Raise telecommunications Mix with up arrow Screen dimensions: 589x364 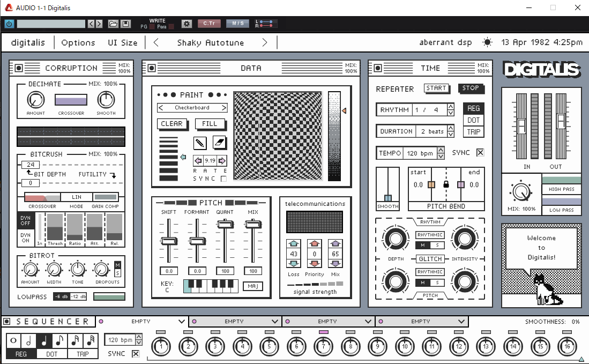coord(335,243)
